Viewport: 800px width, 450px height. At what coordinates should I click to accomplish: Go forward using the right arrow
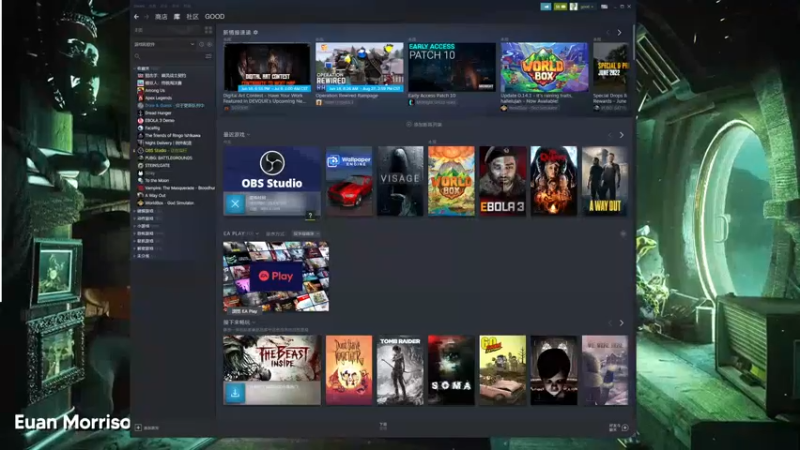[146, 17]
